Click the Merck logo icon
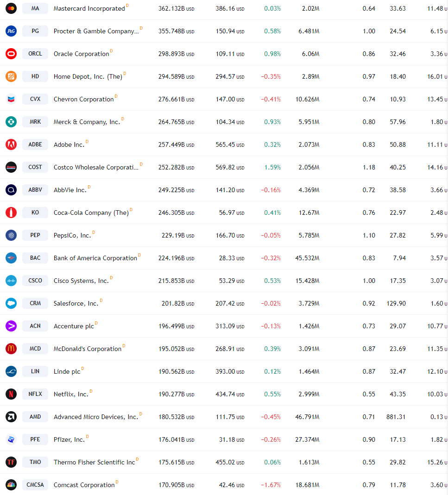448x495 pixels. click(x=11, y=122)
